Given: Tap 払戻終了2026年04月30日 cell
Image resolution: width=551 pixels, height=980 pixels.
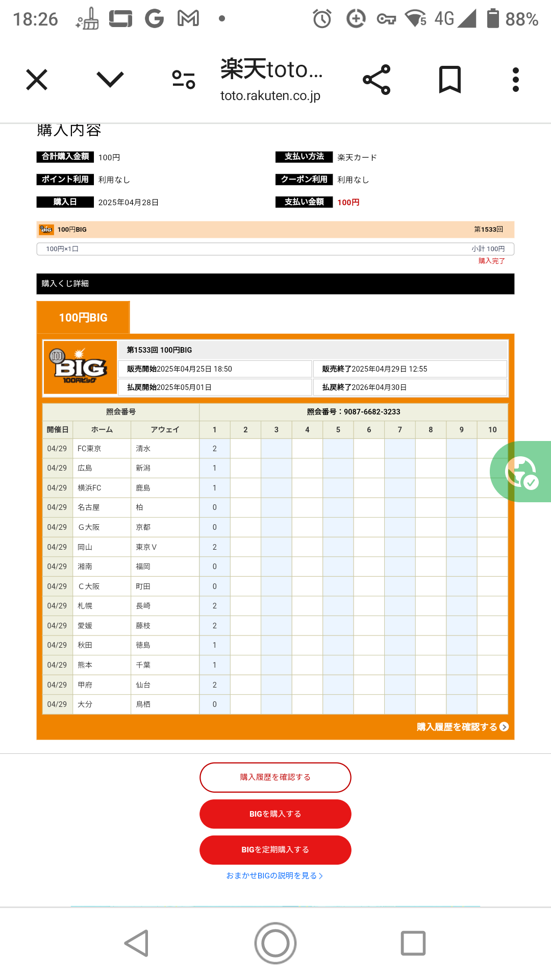Looking at the screenshot, I should pos(410,387).
